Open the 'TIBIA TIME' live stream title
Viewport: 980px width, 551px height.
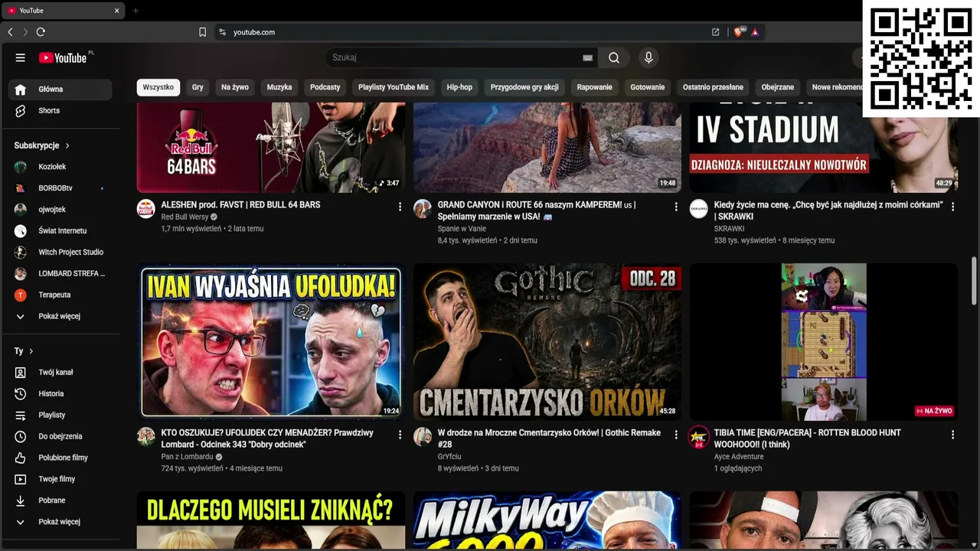click(x=807, y=439)
